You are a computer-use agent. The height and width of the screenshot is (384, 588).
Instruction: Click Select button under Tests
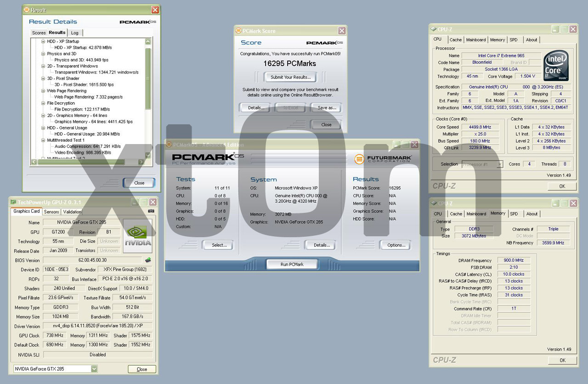pyautogui.click(x=219, y=245)
